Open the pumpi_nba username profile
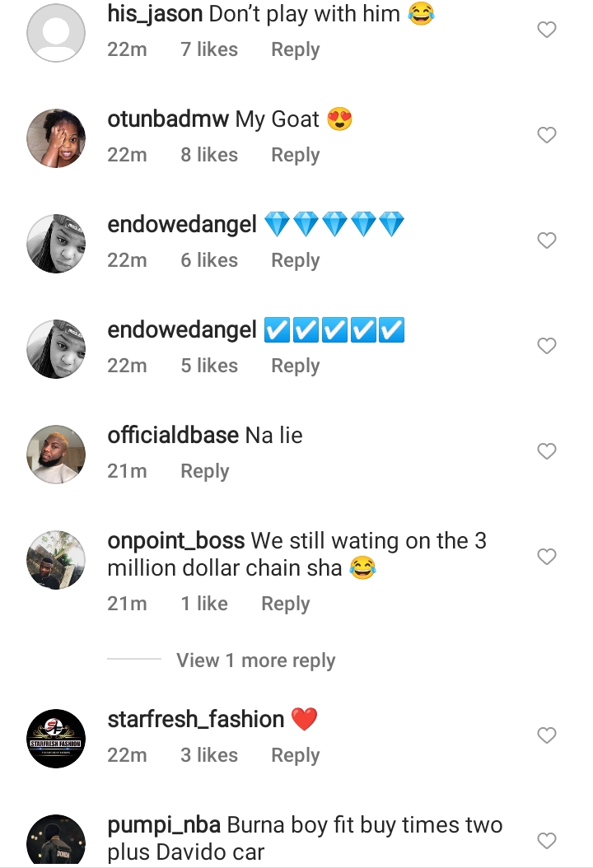The width and height of the screenshot is (593, 868). 163,825
